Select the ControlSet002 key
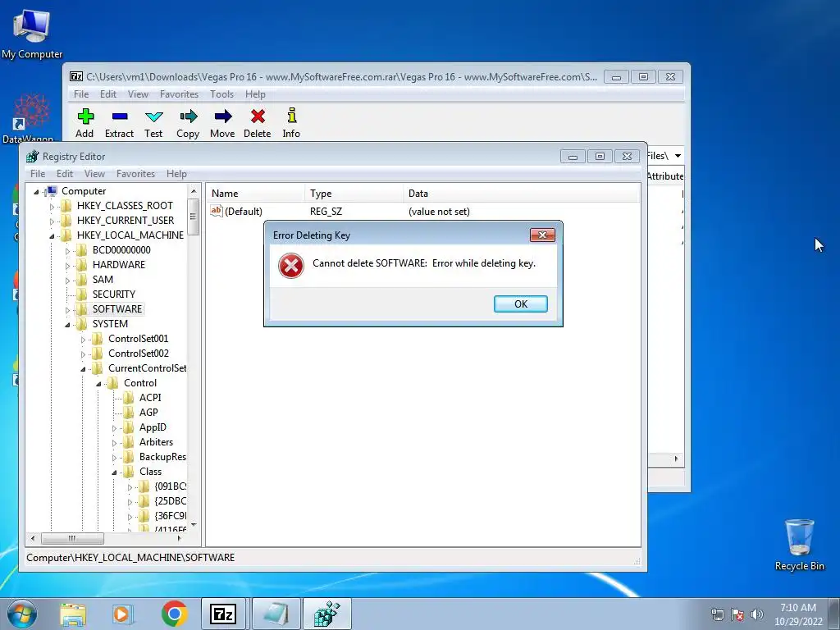The height and width of the screenshot is (630, 840). pyautogui.click(x=138, y=353)
